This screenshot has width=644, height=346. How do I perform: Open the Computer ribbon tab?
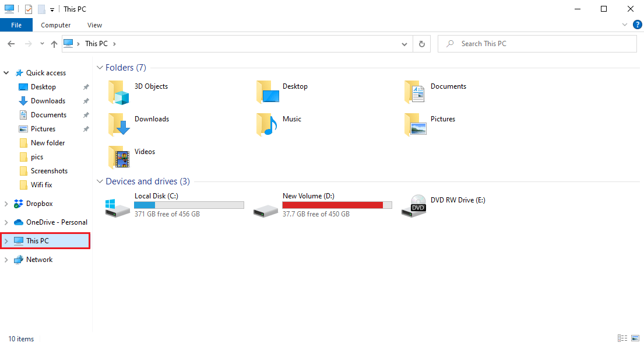pyautogui.click(x=56, y=25)
